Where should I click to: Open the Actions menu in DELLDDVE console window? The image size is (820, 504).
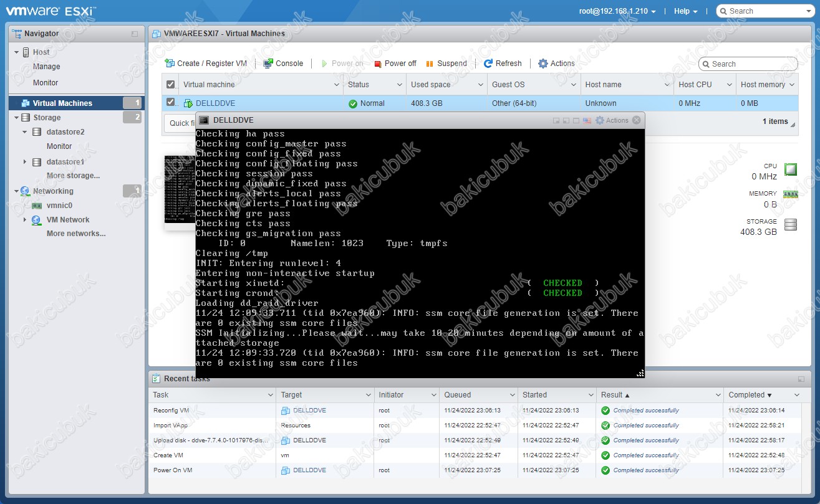[612, 120]
